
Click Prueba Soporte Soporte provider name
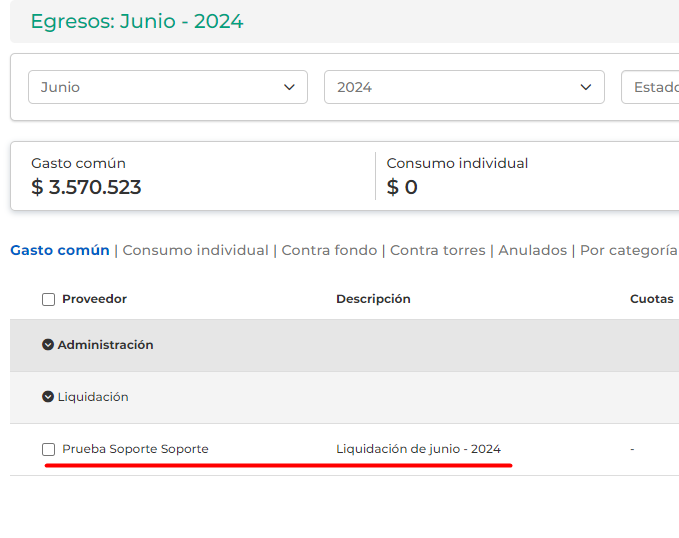pos(135,449)
